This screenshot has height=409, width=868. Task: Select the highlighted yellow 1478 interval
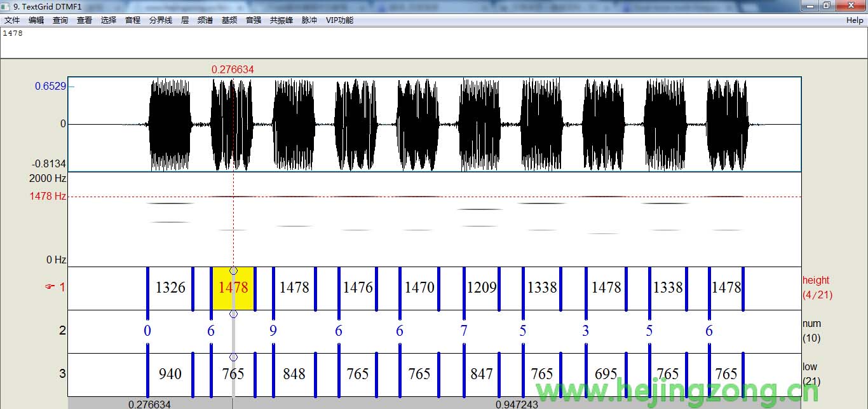[233, 288]
